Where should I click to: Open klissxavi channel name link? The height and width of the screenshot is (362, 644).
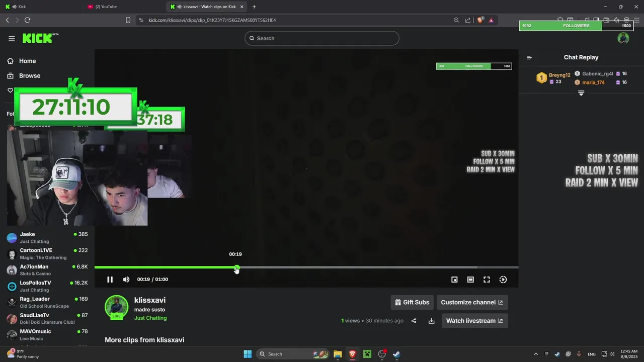(x=150, y=300)
